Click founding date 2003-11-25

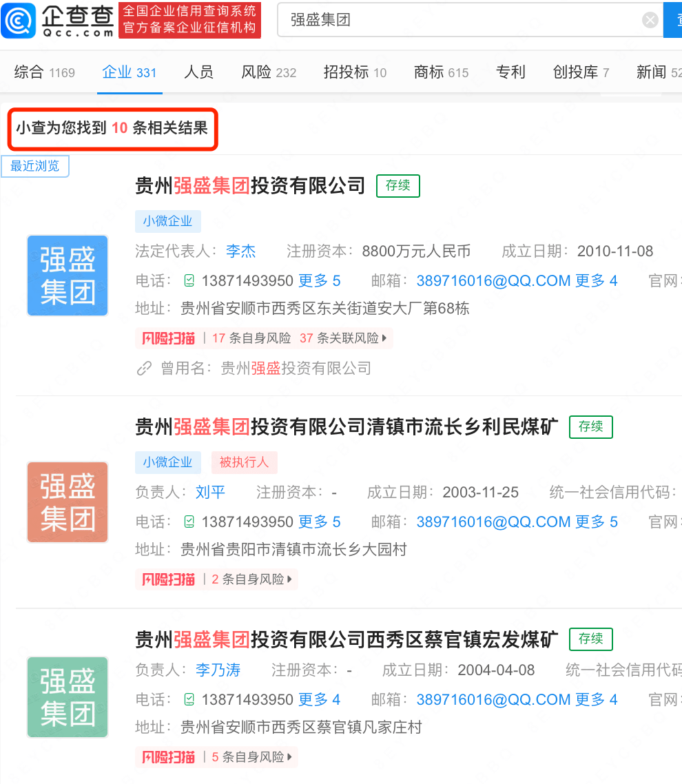coord(481,492)
